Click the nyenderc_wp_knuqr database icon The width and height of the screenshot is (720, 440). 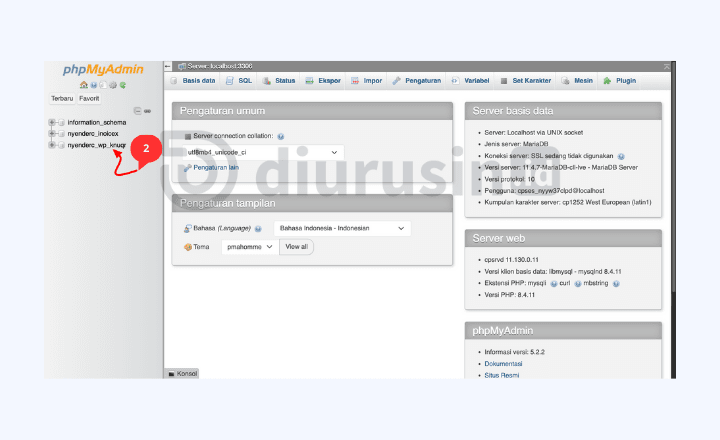62,145
